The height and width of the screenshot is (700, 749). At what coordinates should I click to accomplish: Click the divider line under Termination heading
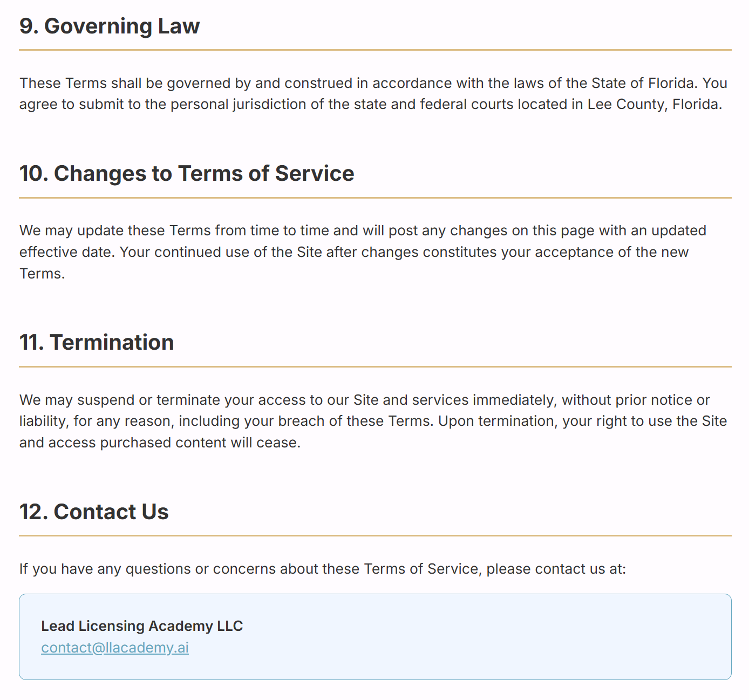[375, 367]
